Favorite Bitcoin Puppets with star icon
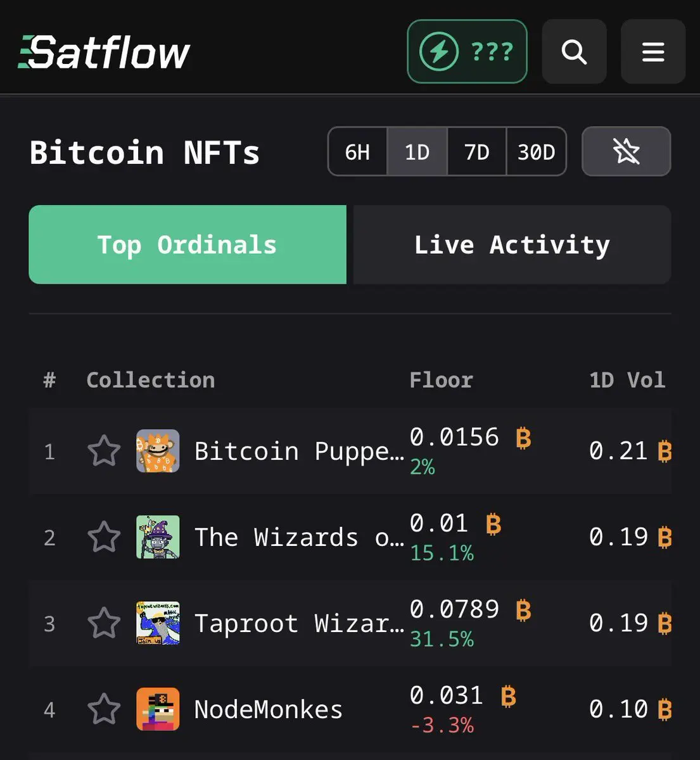This screenshot has width=700, height=760. click(x=104, y=451)
